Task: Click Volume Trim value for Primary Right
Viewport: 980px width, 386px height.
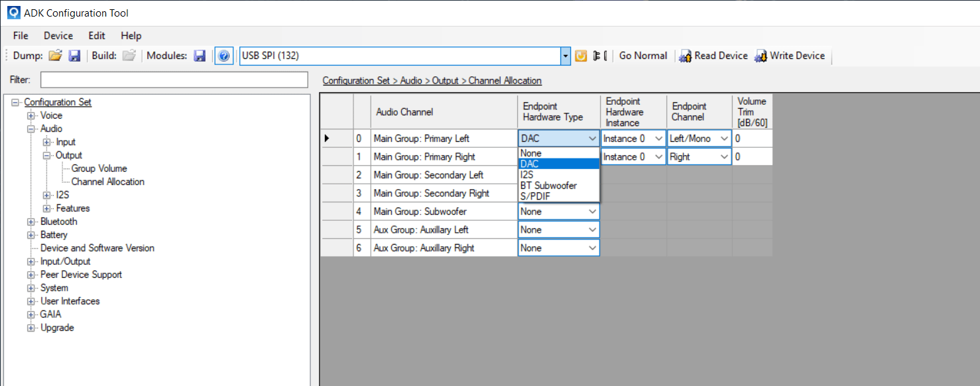Action: pos(753,157)
